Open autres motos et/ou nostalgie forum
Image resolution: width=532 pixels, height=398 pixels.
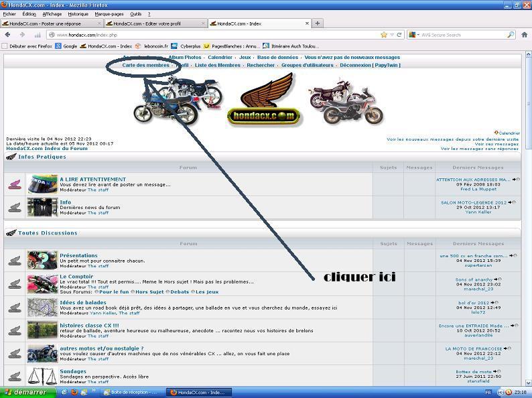click(102, 348)
